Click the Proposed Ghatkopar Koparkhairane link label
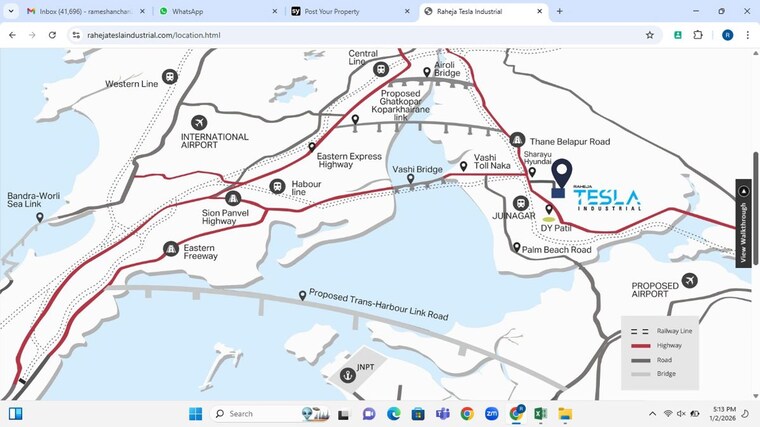 point(400,105)
